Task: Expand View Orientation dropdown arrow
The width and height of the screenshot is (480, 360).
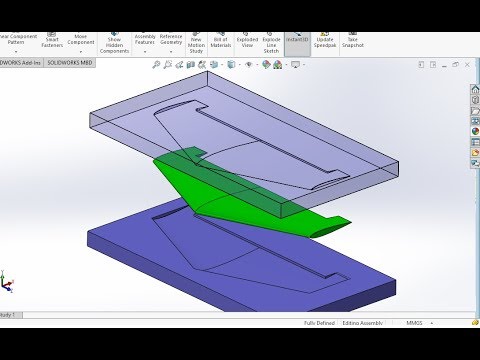Action: point(222,65)
